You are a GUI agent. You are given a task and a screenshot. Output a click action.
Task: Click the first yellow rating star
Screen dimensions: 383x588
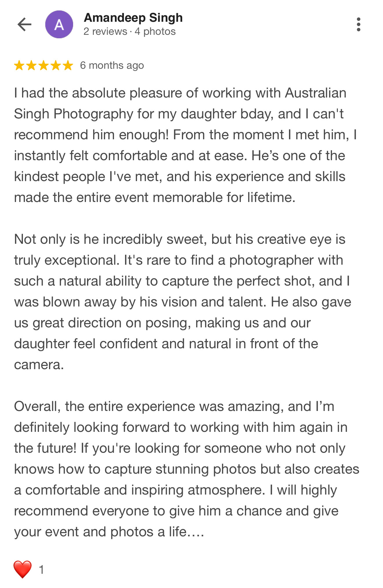(x=19, y=66)
